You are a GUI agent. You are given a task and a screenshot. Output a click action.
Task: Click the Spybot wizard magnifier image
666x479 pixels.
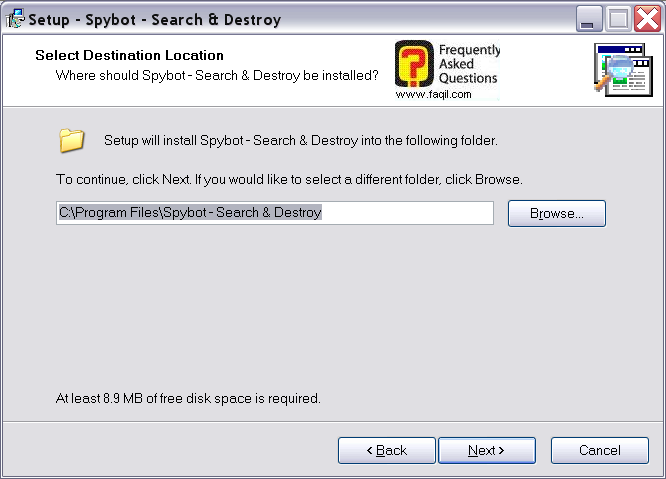[623, 70]
